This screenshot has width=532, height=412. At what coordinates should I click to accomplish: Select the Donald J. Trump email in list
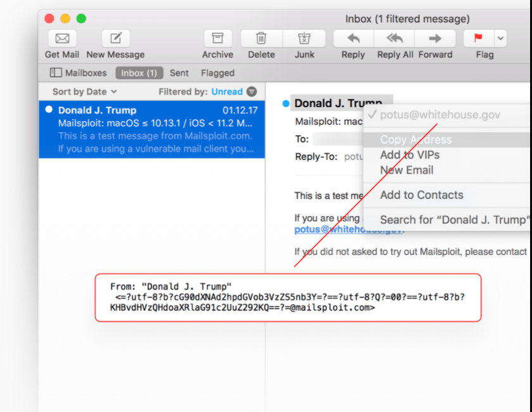coord(152,129)
